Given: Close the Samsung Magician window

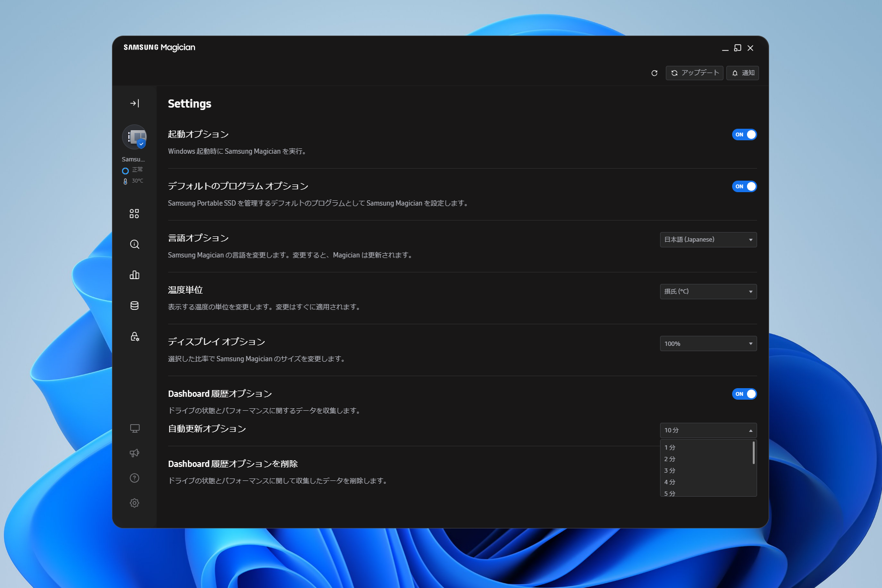Looking at the screenshot, I should pos(750,48).
